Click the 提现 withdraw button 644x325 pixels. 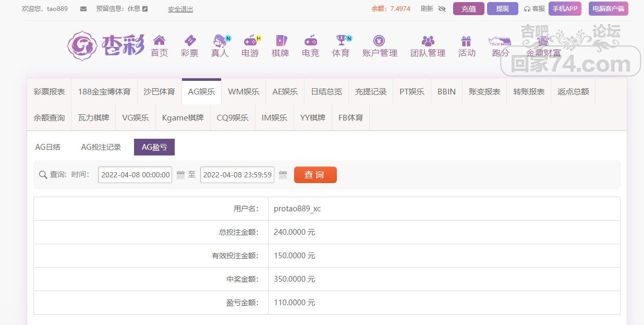pos(502,9)
